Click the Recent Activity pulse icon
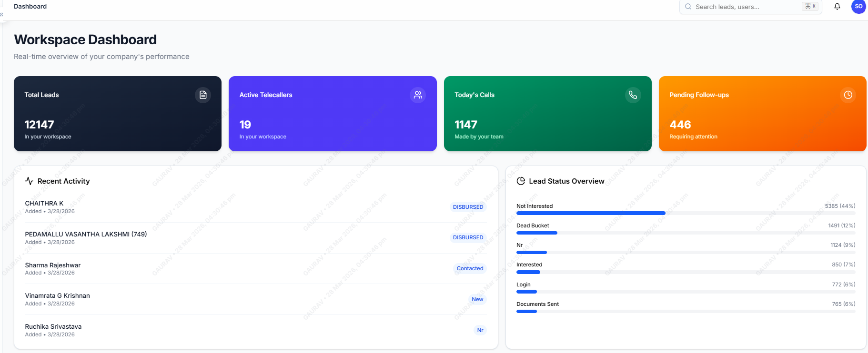 (x=30, y=181)
